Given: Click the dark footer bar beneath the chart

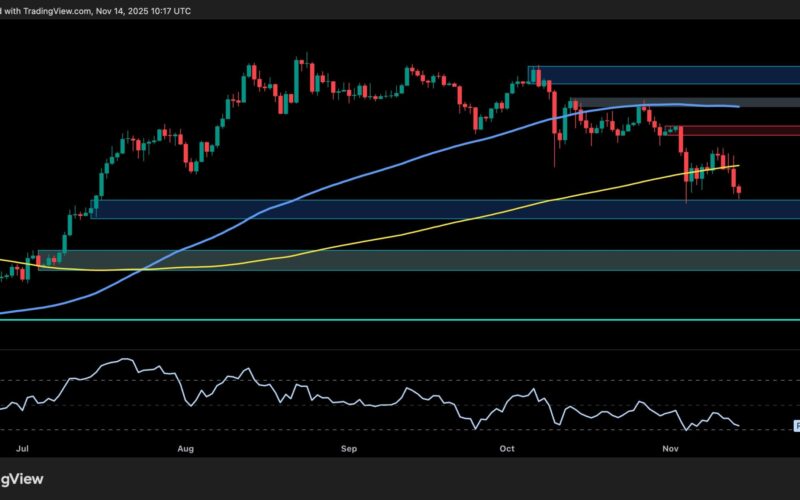Looking at the screenshot, I should click(400, 480).
